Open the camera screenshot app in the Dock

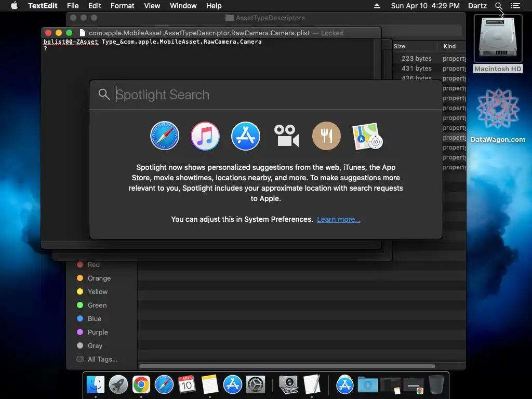[x=289, y=385]
